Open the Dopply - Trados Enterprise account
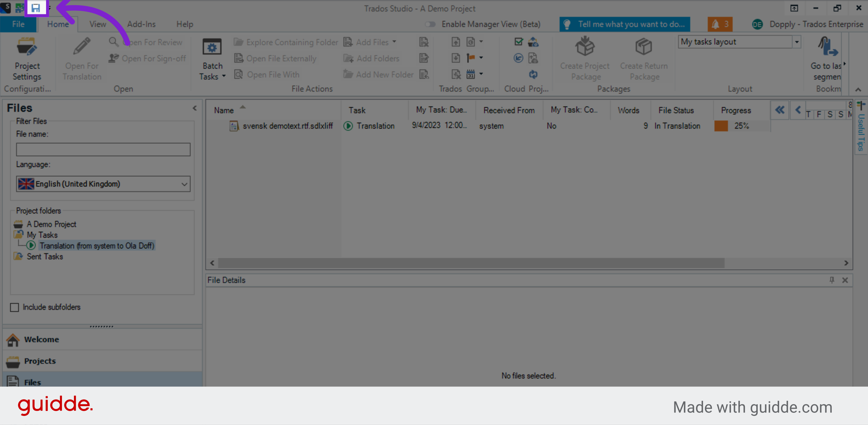The height and width of the screenshot is (425, 868). click(808, 24)
